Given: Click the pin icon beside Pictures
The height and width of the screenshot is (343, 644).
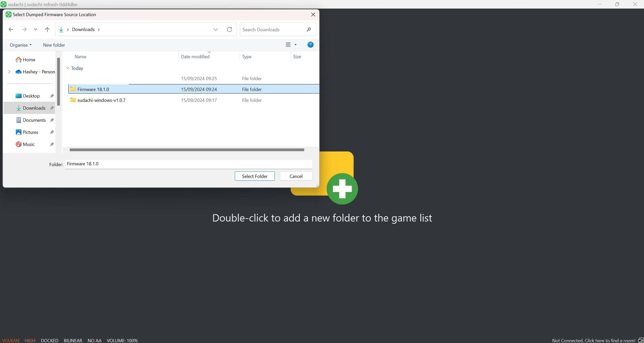Looking at the screenshot, I should coord(52,132).
